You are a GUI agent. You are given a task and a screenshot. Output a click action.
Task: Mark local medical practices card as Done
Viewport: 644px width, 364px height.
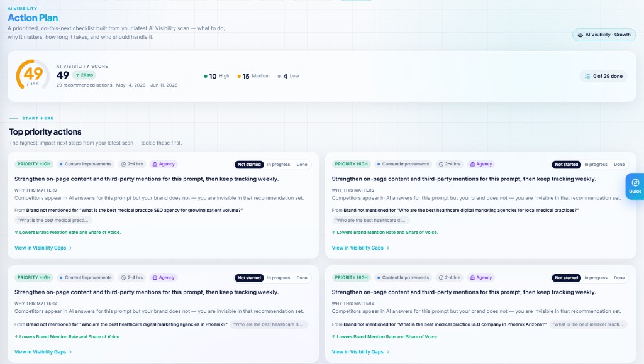coord(619,165)
